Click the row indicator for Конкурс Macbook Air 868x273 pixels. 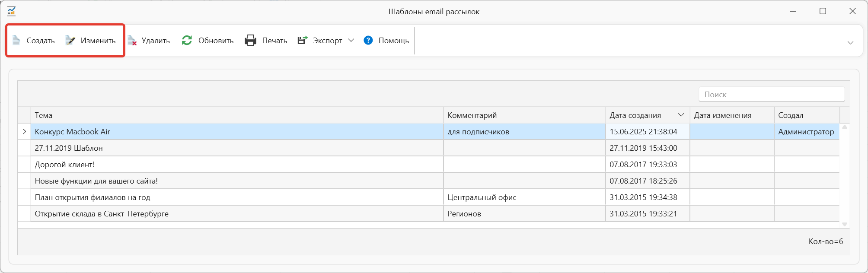point(24,131)
